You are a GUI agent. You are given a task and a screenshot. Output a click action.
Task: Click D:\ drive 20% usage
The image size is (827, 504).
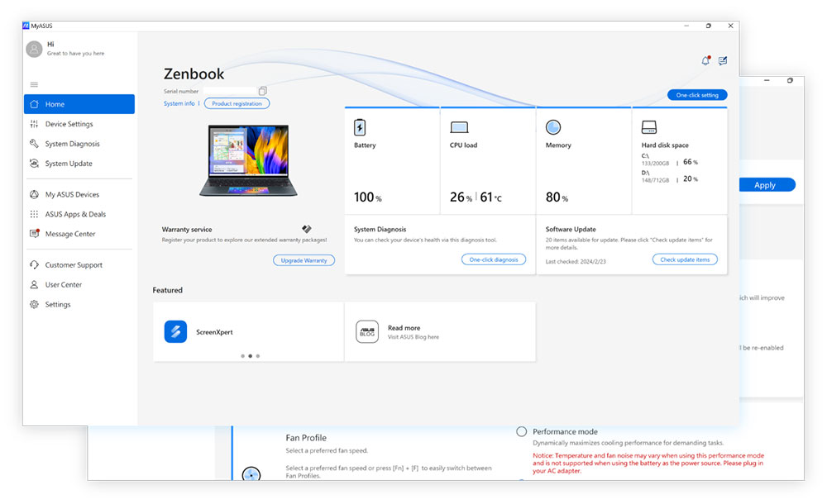coord(691,178)
